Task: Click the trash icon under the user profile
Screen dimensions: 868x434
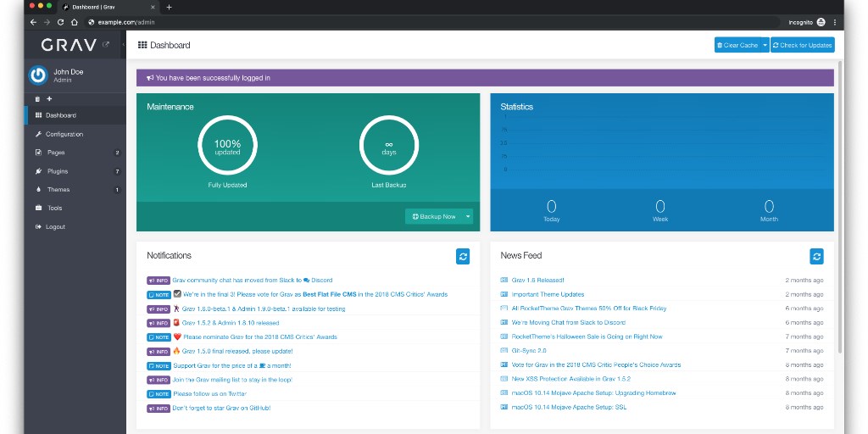Action: coord(37,99)
